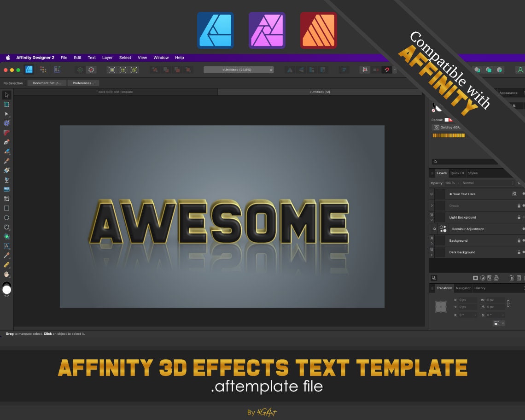This screenshot has width=525, height=420.
Task: Activate the View Hand tool
Action: (x=6, y=274)
